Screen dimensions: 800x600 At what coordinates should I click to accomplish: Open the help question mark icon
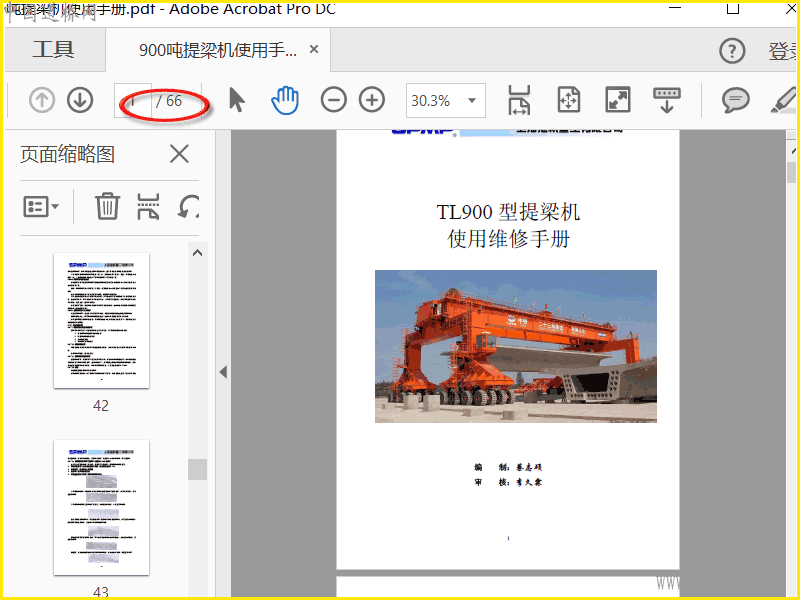pos(732,51)
